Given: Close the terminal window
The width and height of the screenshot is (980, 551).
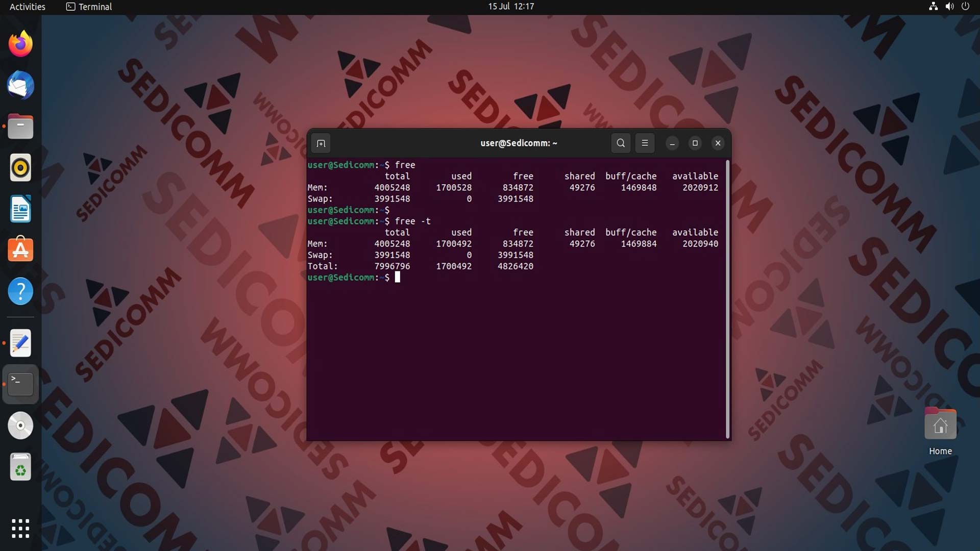Looking at the screenshot, I should [718, 143].
